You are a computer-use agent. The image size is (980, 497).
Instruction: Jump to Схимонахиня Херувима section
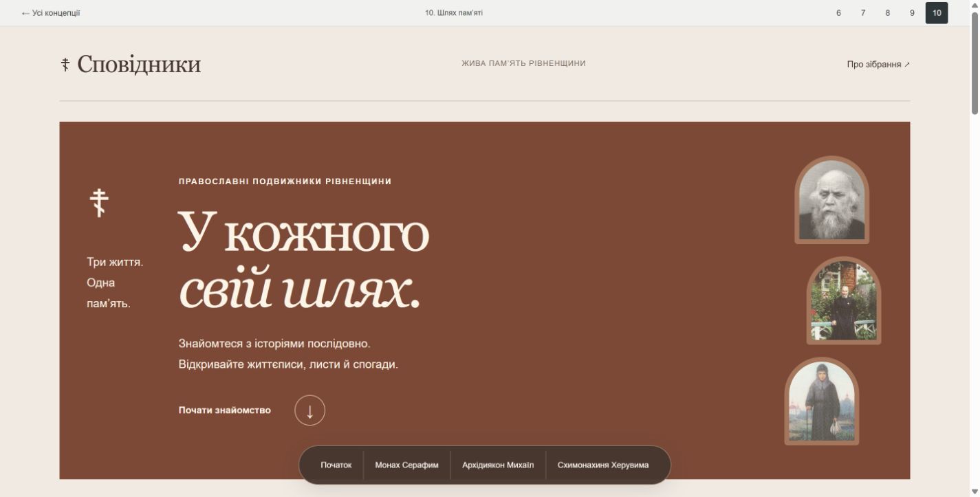coord(603,465)
